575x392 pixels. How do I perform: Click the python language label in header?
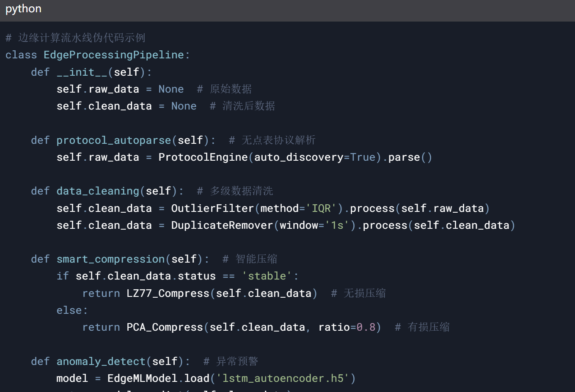pyautogui.click(x=23, y=9)
